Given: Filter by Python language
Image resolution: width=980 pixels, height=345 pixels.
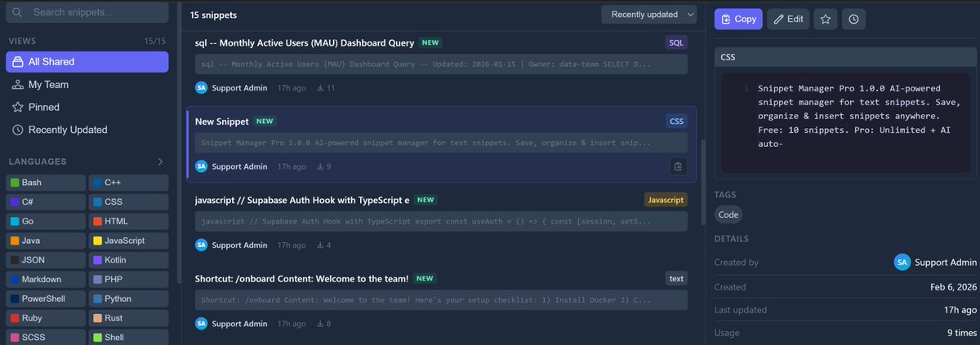Looking at the screenshot, I should point(128,299).
